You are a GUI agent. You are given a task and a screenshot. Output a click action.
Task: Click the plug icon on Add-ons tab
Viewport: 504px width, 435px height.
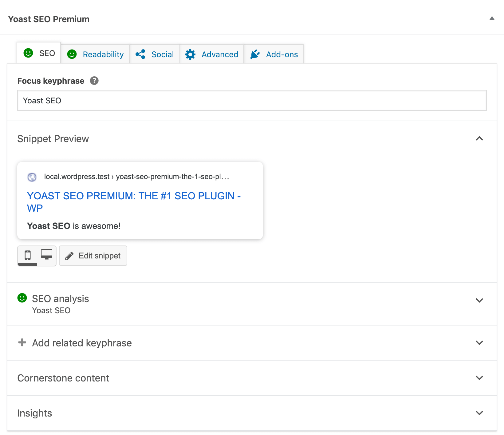255,54
